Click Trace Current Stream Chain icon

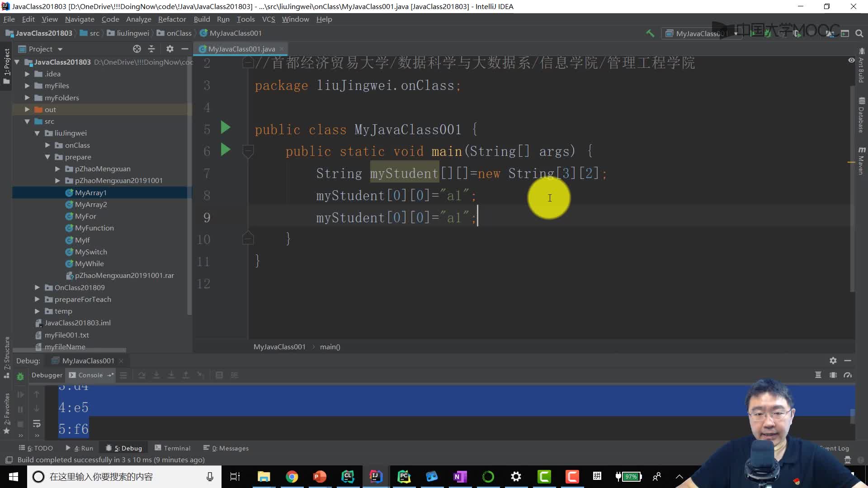[x=234, y=375]
